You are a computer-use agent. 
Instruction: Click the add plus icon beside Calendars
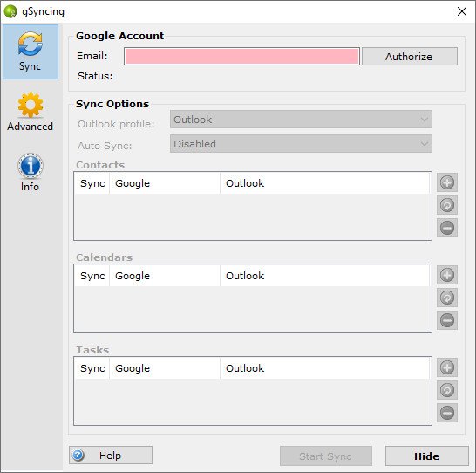tap(447, 275)
